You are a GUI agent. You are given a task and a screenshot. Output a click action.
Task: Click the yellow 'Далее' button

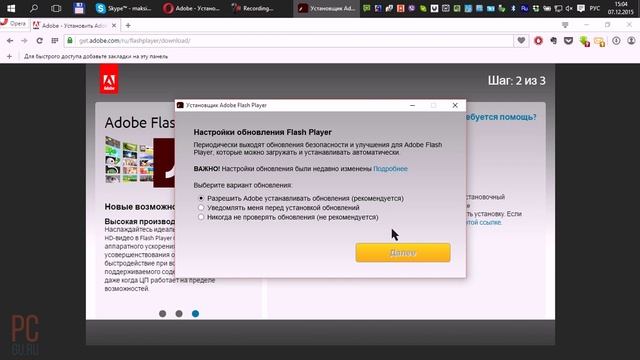[x=403, y=253]
